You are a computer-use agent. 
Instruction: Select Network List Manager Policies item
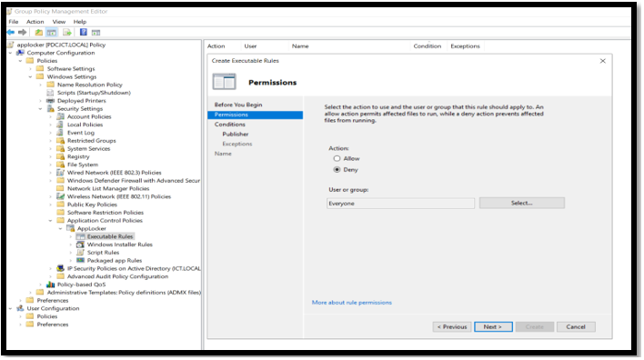[x=108, y=189]
